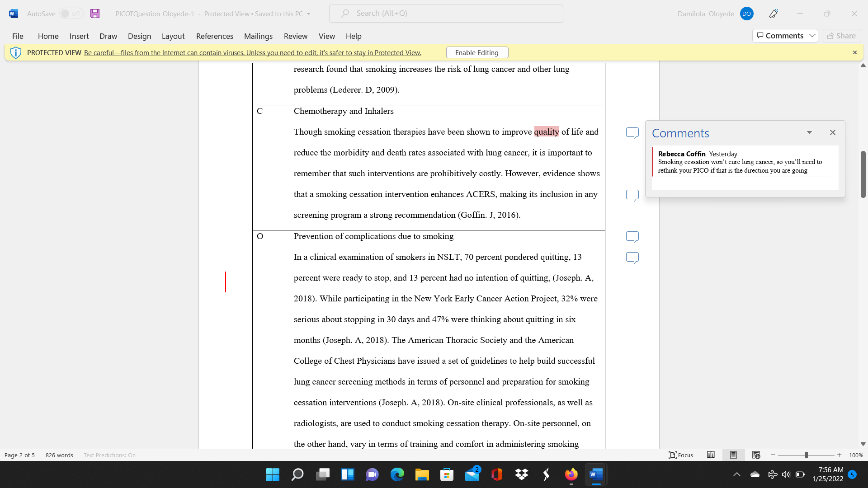Click the Protected View shield icon

(x=16, y=53)
